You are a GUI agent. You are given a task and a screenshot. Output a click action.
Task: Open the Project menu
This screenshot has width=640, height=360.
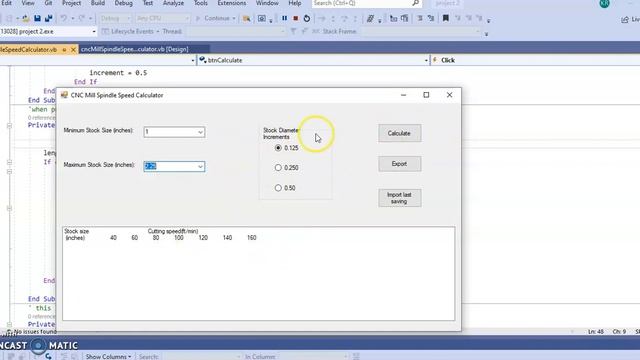click(x=71, y=3)
